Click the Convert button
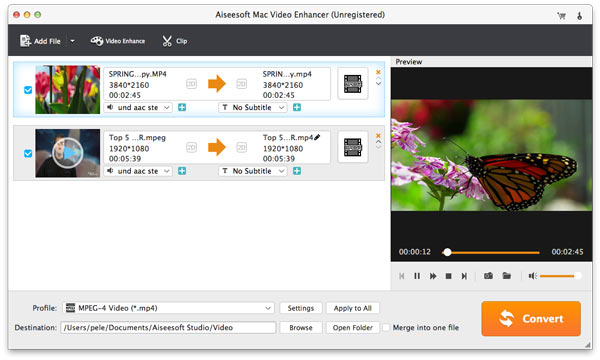The width and height of the screenshot is (600, 360). pos(531,319)
